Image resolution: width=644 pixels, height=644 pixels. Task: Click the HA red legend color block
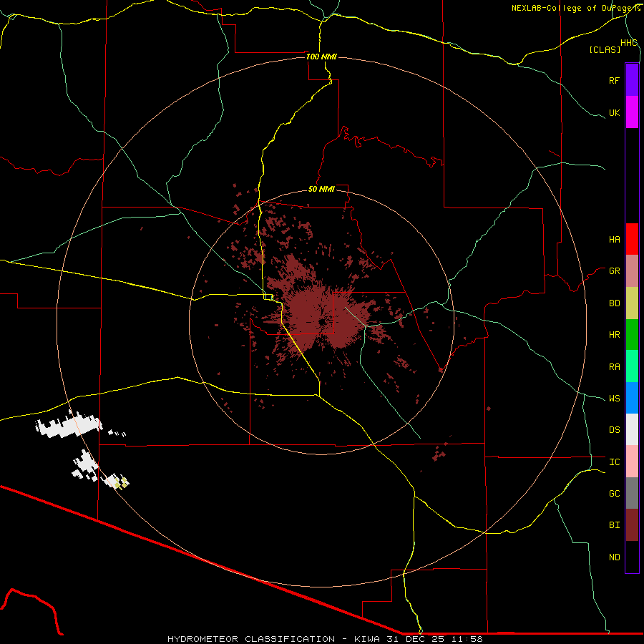(632, 239)
